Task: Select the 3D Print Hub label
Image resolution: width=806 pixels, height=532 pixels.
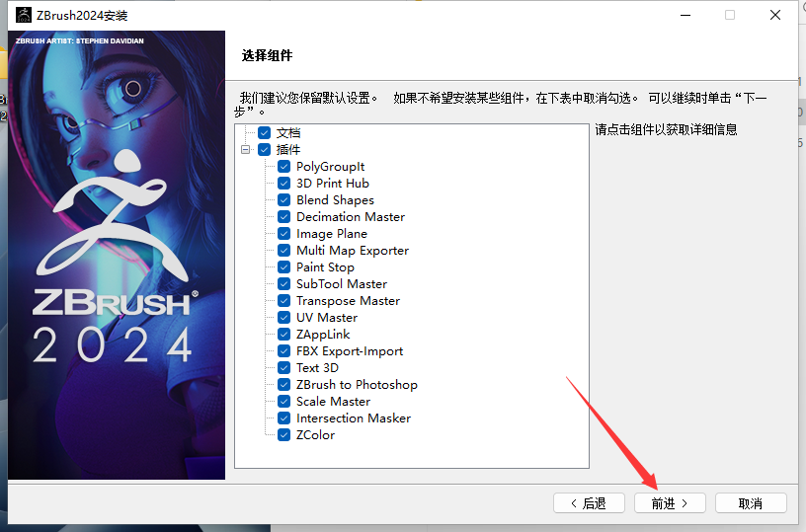Action: point(333,184)
